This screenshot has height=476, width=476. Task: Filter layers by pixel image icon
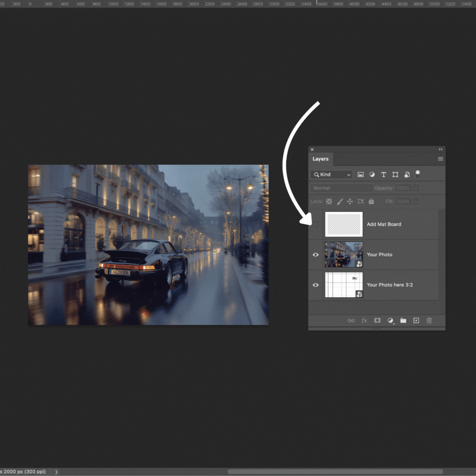pyautogui.click(x=361, y=175)
